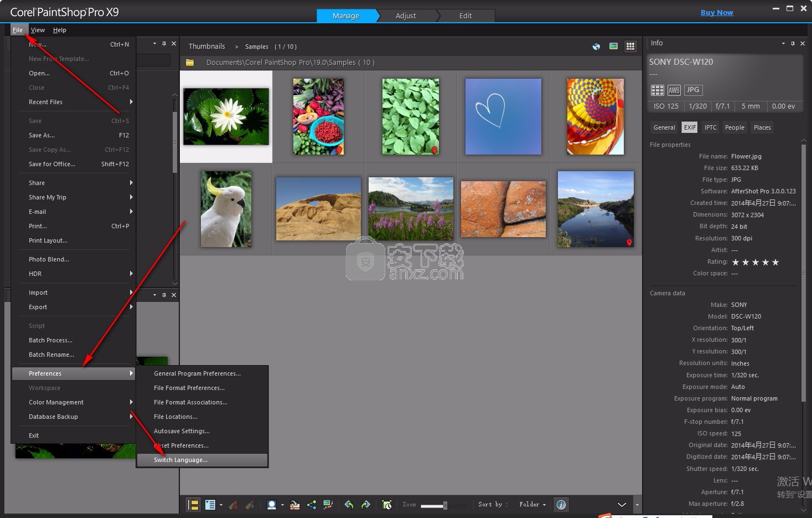Click the Find People portrait icon

271,505
